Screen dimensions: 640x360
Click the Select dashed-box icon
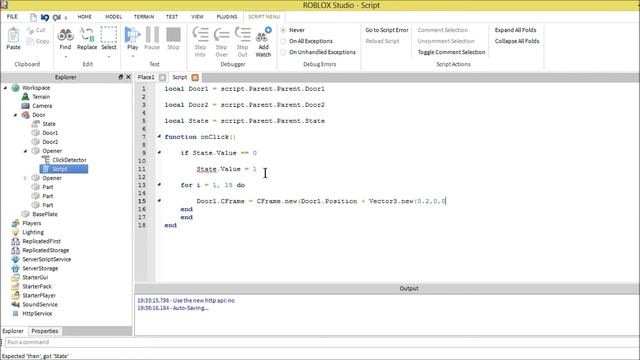click(109, 35)
